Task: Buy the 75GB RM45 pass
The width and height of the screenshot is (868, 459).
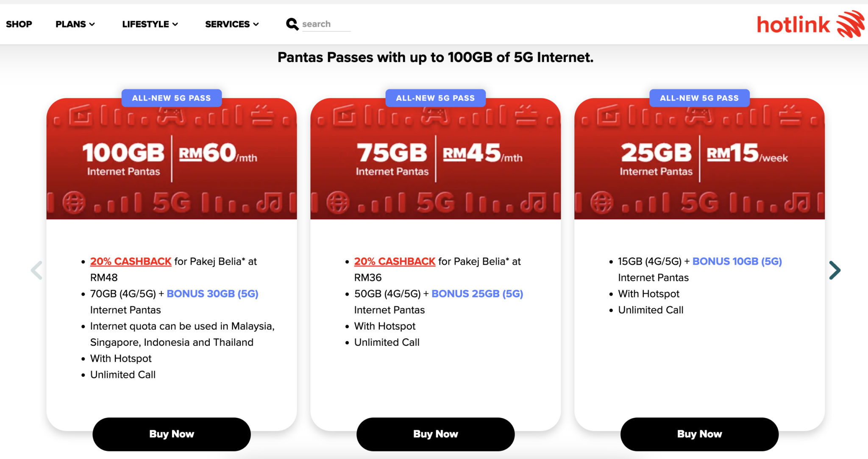Action: (x=435, y=434)
